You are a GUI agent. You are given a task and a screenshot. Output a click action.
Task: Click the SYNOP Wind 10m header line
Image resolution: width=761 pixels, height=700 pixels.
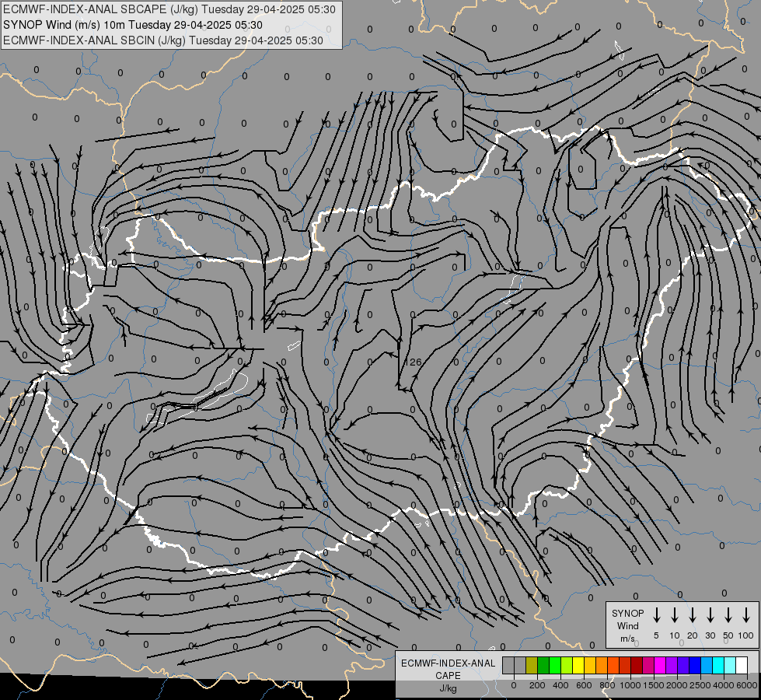click(132, 25)
